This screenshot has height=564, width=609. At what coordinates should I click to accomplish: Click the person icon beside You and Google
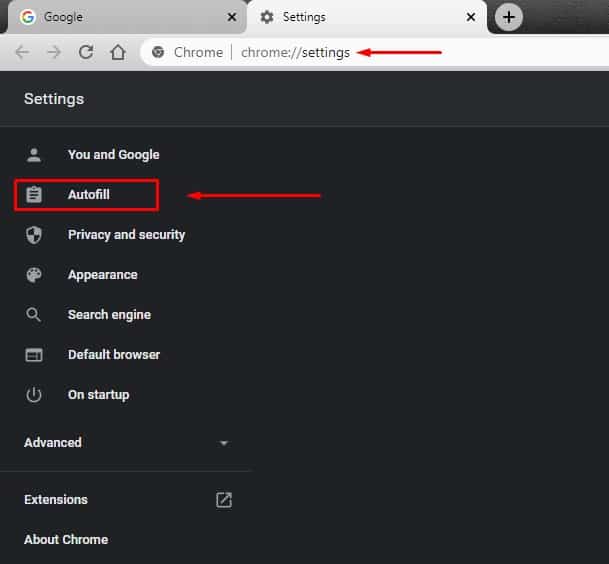[x=34, y=155]
